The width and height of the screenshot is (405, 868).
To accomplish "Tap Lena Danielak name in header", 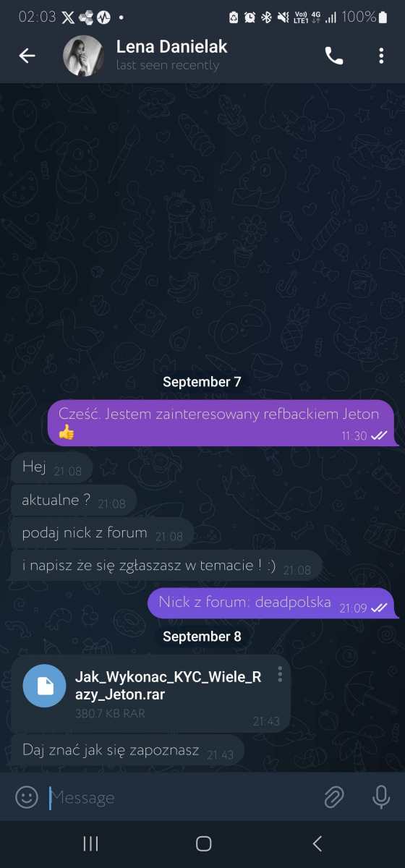I will (172, 47).
